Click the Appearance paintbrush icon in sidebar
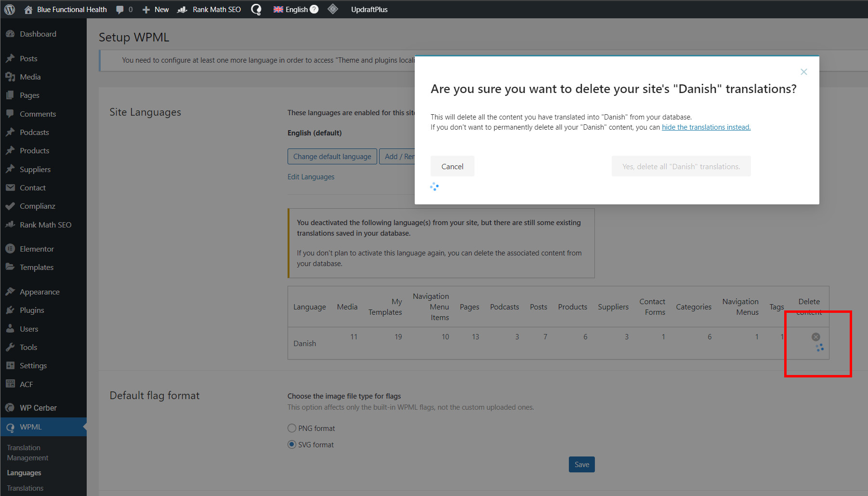Image resolution: width=868 pixels, height=496 pixels. 10,292
